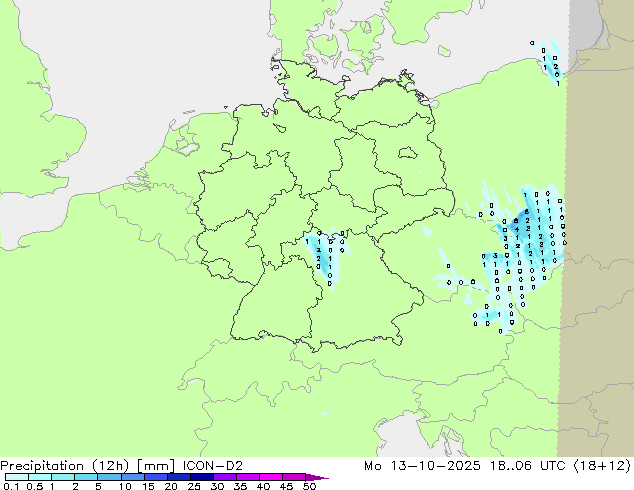This screenshot has width=634, height=490.
Task: Click the '(18+12)' forecast run label
Action: tap(602, 466)
